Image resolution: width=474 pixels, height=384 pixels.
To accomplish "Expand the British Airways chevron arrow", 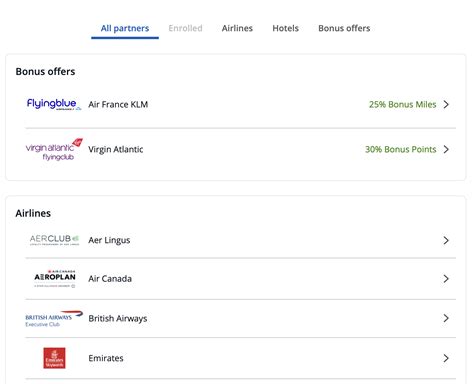I will 446,318.
